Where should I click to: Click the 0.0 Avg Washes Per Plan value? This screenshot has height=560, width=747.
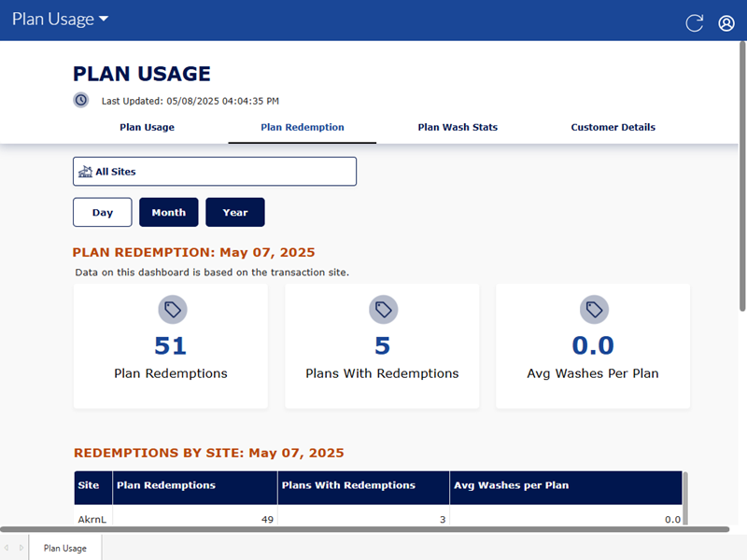click(x=593, y=345)
